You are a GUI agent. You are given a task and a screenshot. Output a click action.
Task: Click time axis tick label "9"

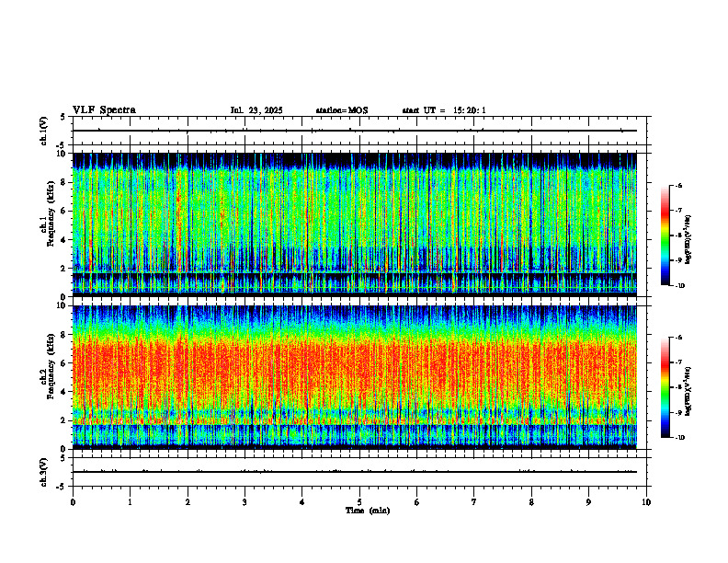click(x=588, y=502)
